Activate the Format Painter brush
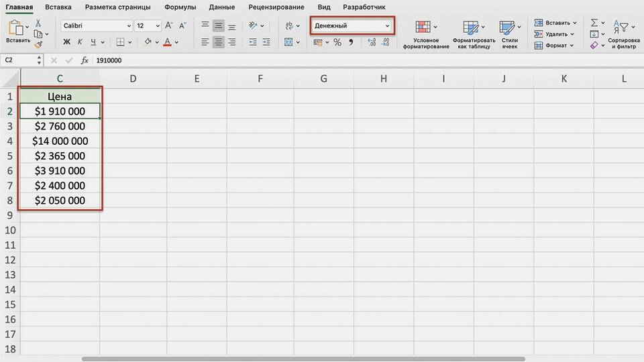Image resolution: width=644 pixels, height=362 pixels. pyautogui.click(x=38, y=45)
